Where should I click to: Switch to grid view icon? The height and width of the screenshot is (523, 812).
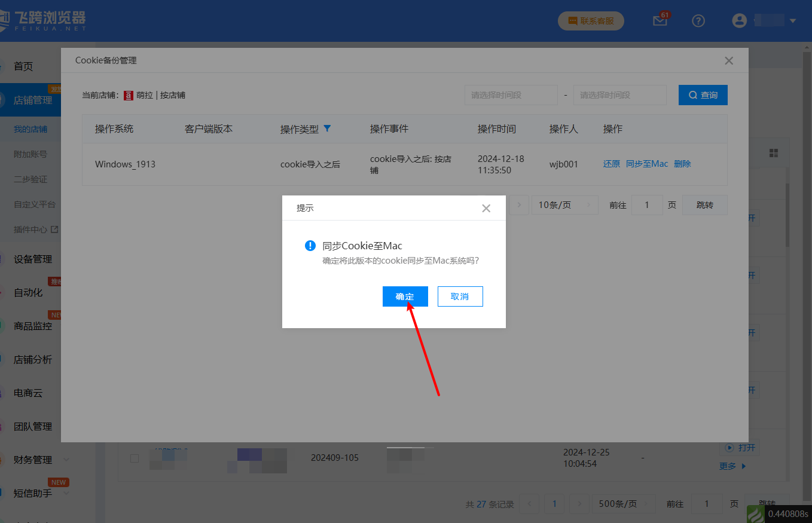774,153
